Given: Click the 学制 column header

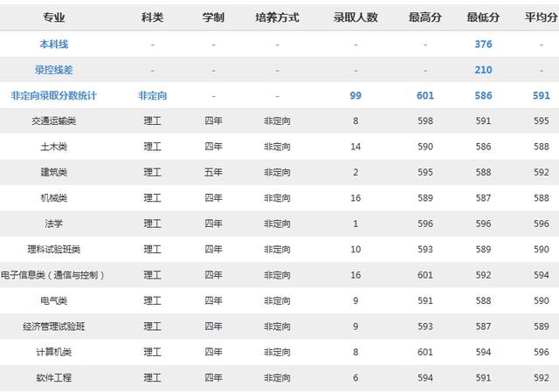Looking at the screenshot, I should click(213, 17).
